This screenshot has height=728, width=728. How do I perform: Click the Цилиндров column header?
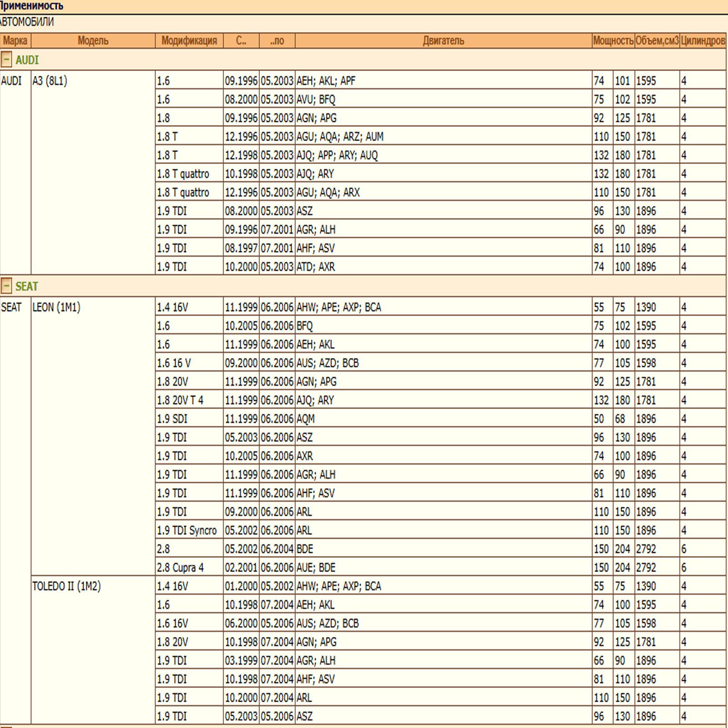point(703,40)
